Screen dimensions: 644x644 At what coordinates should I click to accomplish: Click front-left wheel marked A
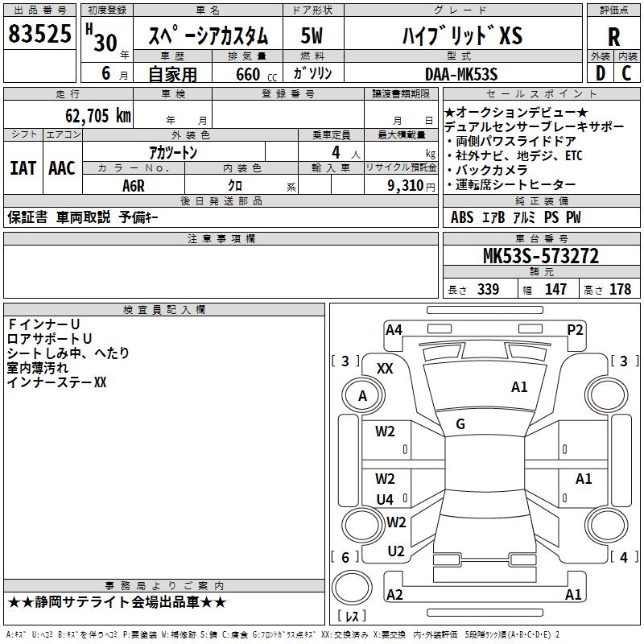click(363, 396)
